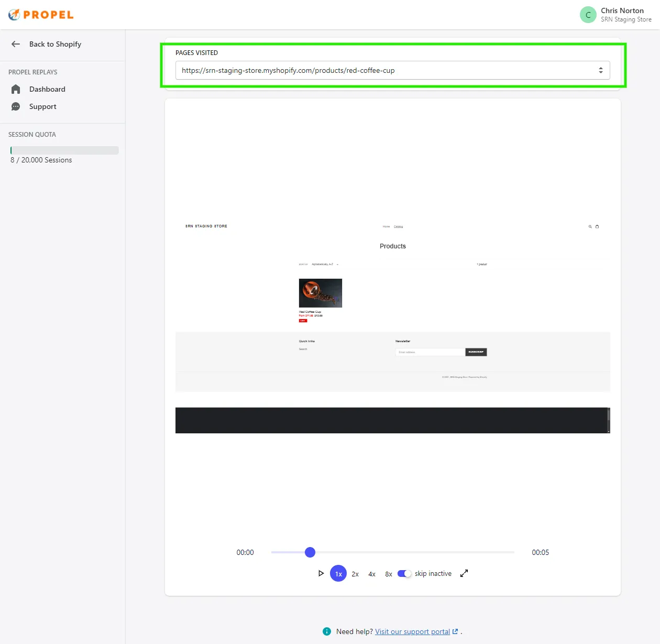Click the Subscribe button in newsletter
Image resolution: width=660 pixels, height=644 pixels.
click(x=476, y=352)
